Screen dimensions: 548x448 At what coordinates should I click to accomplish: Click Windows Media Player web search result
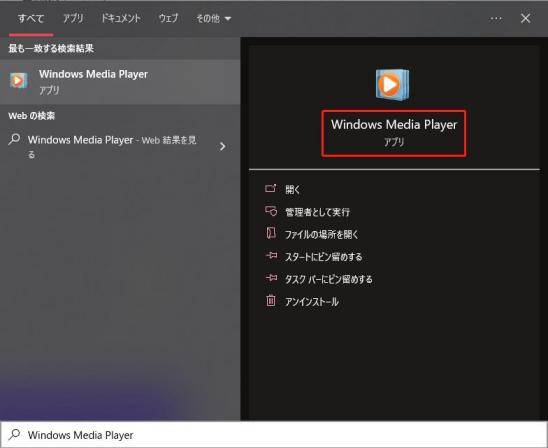click(x=112, y=146)
